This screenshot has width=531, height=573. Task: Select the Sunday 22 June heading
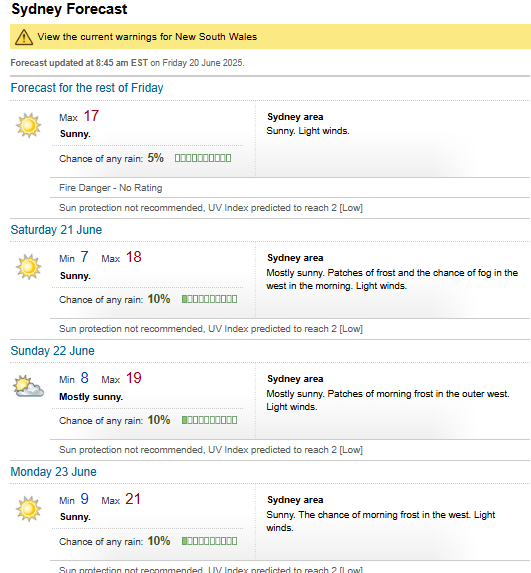(53, 351)
